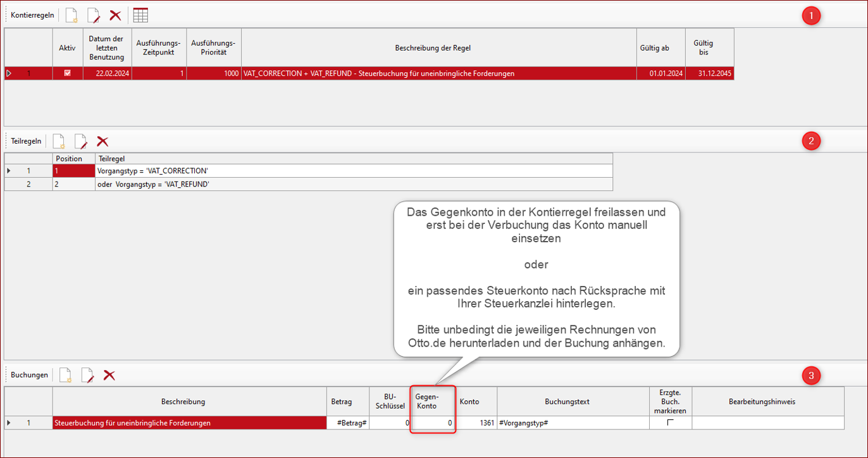Edit the selected Kontierregel with pencil icon
Image resolution: width=868 pixels, height=458 pixels.
click(94, 15)
